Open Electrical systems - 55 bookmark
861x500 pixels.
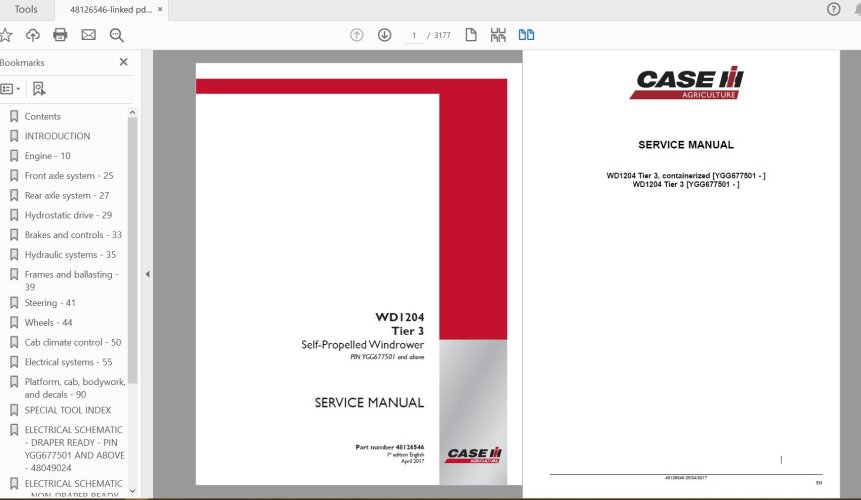coord(68,362)
